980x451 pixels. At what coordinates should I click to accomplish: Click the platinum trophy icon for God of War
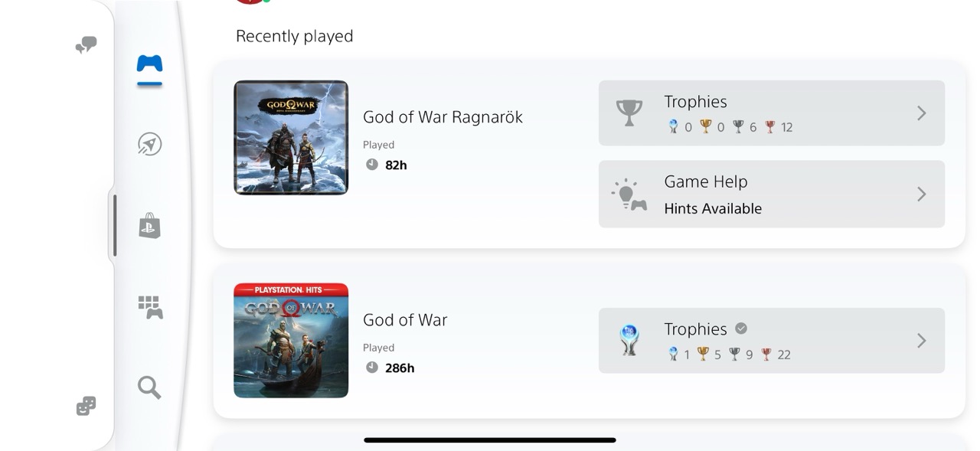click(x=629, y=340)
